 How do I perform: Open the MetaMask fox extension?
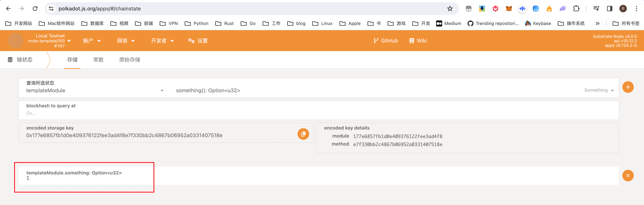click(x=509, y=9)
